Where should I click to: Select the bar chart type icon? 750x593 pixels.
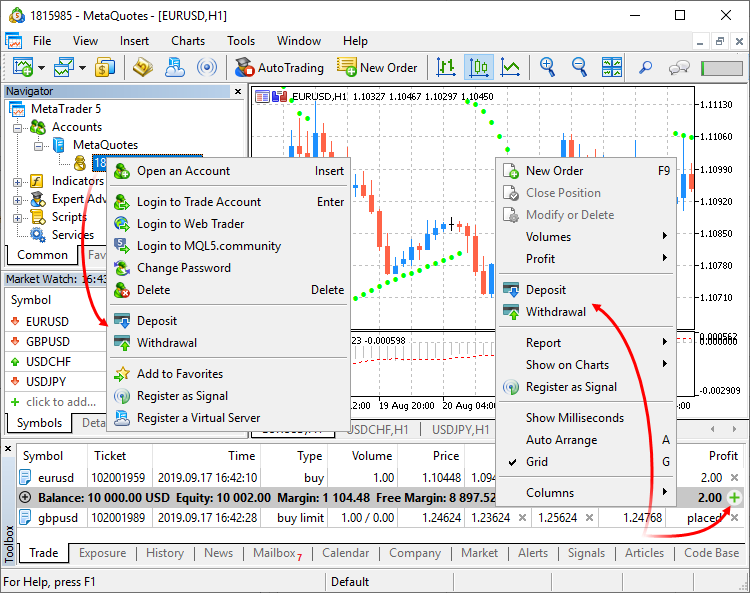(x=446, y=68)
